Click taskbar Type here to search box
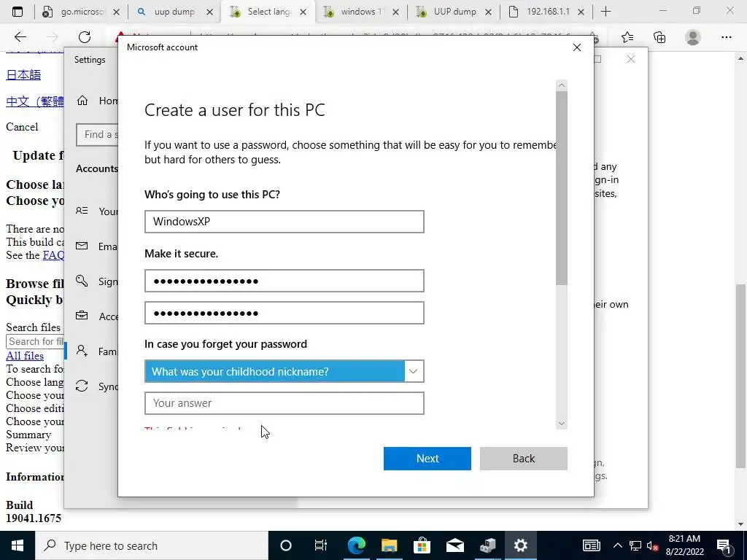This screenshot has height=560, width=747. [x=152, y=545]
